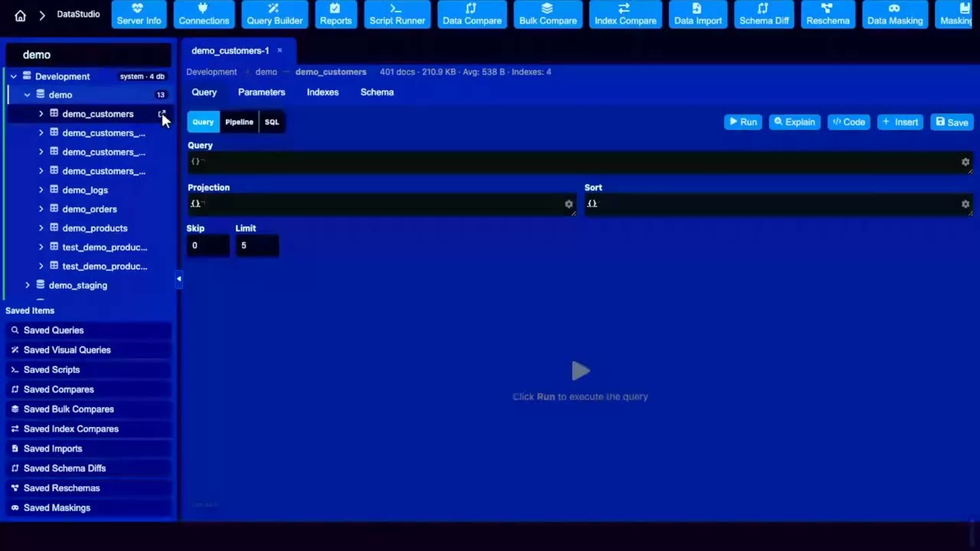Select Pipeline query mode
This screenshot has width=980, height=551.
click(239, 122)
